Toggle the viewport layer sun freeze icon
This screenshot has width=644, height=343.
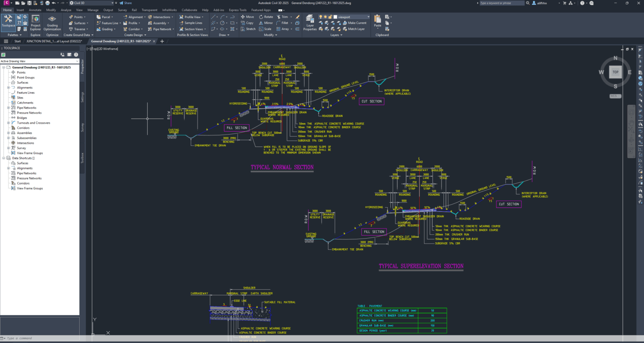point(326,17)
